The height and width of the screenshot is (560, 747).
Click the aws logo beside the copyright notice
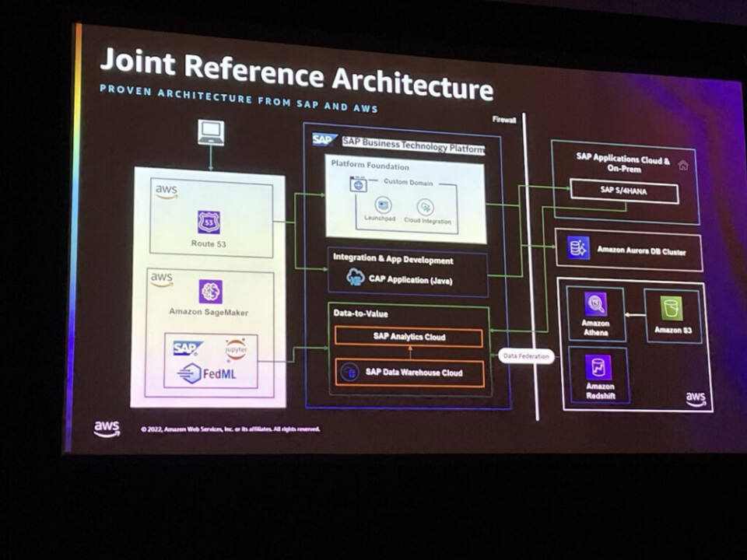point(107,429)
